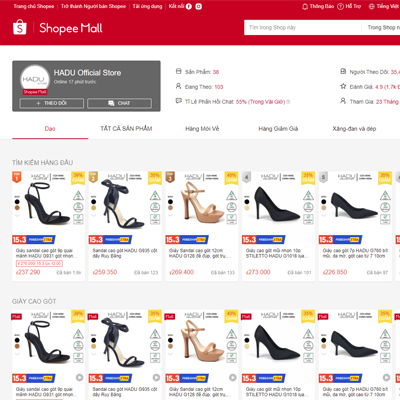Click the Đang Theo person icon
This screenshot has height=400, width=400.
point(179,86)
